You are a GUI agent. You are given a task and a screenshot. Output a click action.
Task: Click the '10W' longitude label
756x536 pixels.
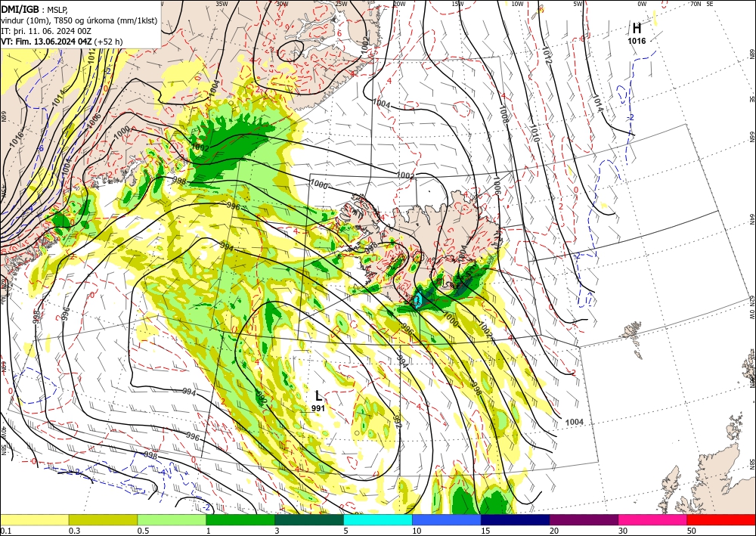[517, 4]
